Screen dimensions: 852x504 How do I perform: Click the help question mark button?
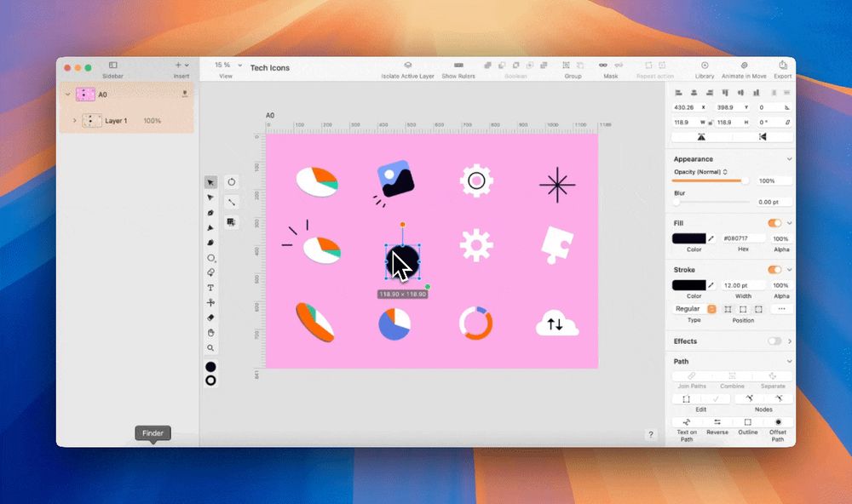click(651, 434)
